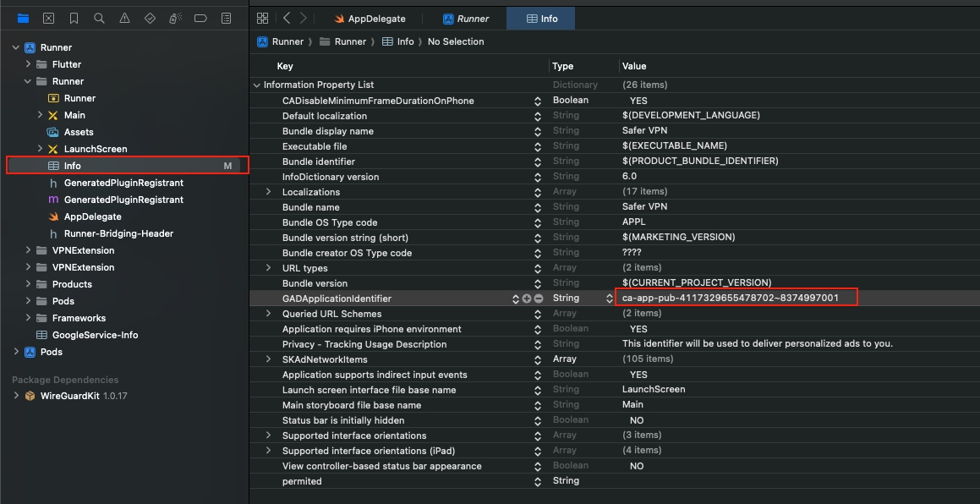Viewport: 980px width, 504px height.
Task: Open the Find navigator magnifier icon
Action: (x=99, y=18)
